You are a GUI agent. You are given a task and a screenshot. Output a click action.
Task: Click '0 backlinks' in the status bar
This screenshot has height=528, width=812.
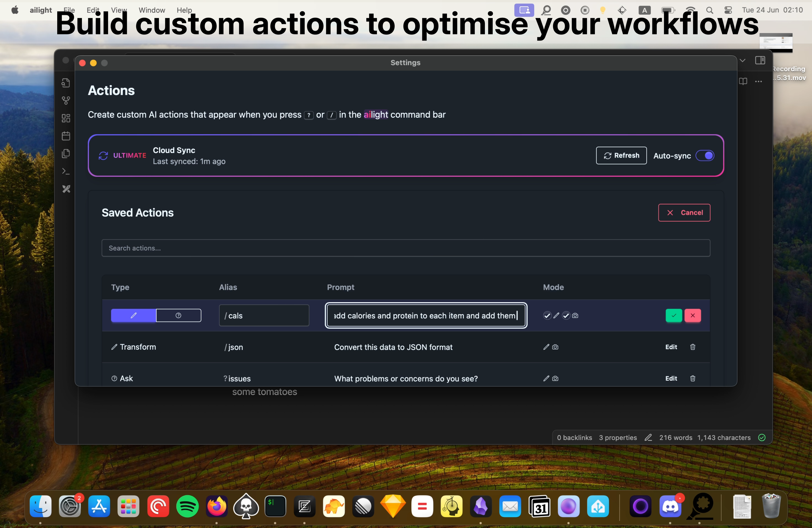click(x=575, y=438)
